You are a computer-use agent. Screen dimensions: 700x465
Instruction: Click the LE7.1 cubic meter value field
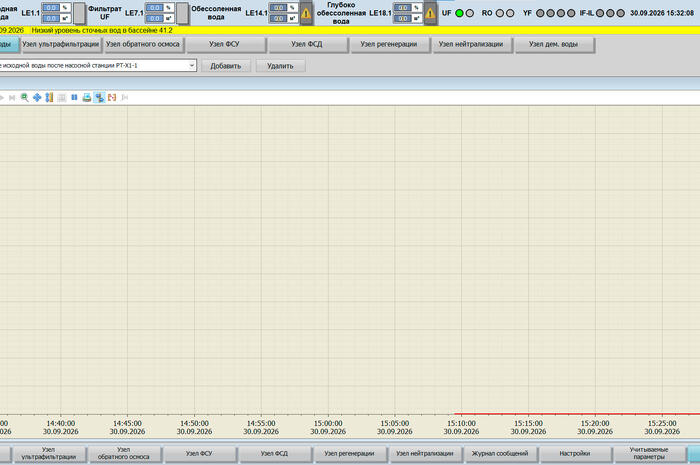(x=154, y=19)
